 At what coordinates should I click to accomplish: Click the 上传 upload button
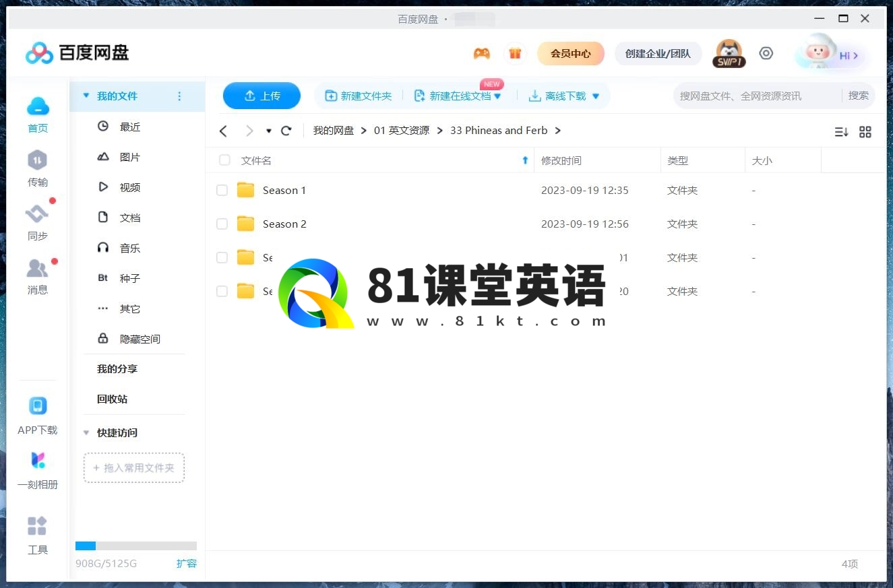[x=261, y=96]
